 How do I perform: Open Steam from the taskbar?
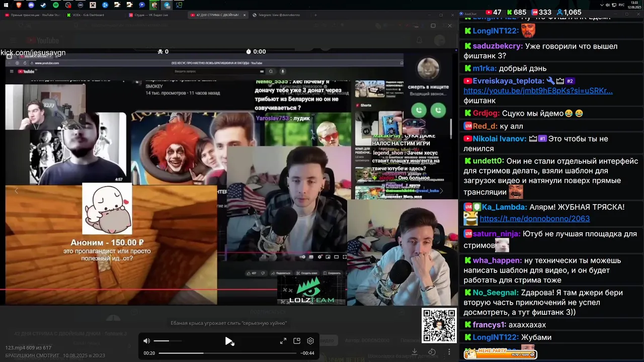(x=43, y=5)
